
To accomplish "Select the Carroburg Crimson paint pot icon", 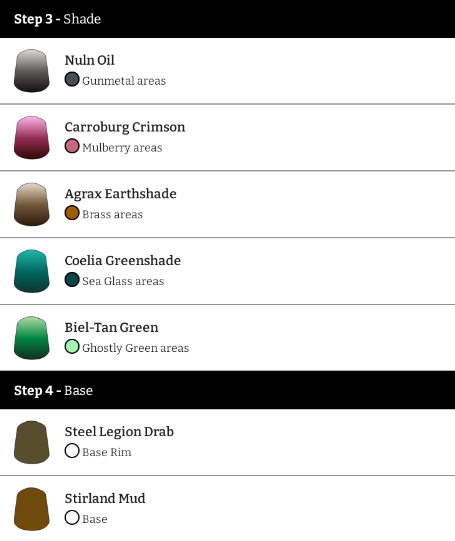I will tap(32, 138).
